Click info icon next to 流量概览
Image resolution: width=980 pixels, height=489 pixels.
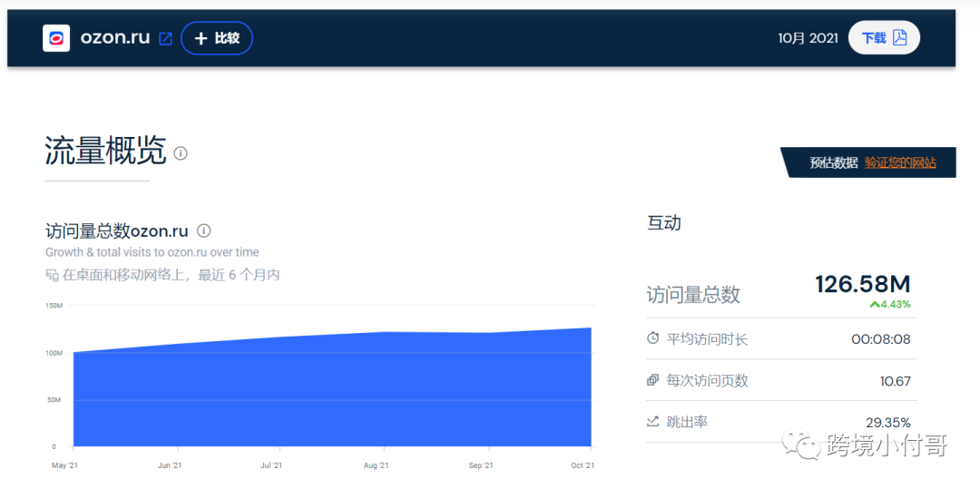coord(181,153)
